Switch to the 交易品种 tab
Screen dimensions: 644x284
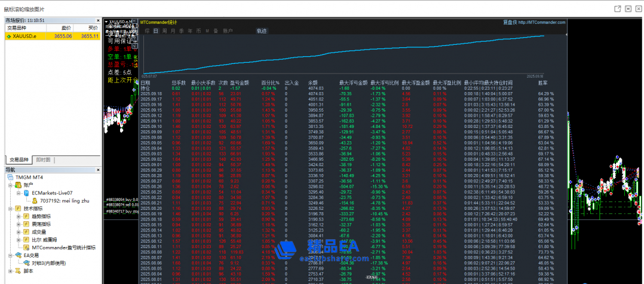coord(18,160)
